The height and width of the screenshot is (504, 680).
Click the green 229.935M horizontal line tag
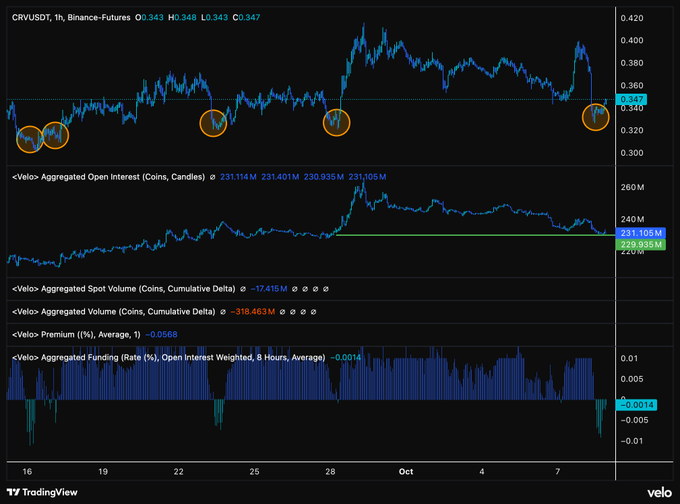coord(641,245)
